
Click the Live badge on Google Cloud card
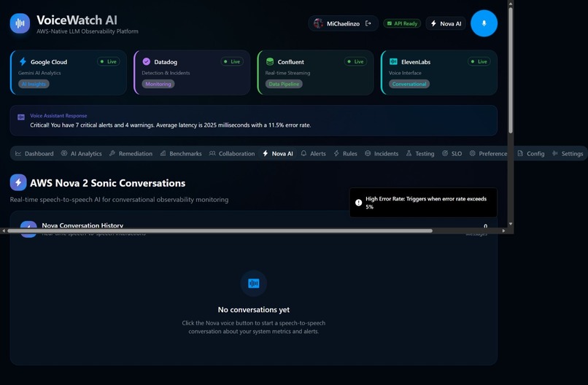(x=109, y=61)
